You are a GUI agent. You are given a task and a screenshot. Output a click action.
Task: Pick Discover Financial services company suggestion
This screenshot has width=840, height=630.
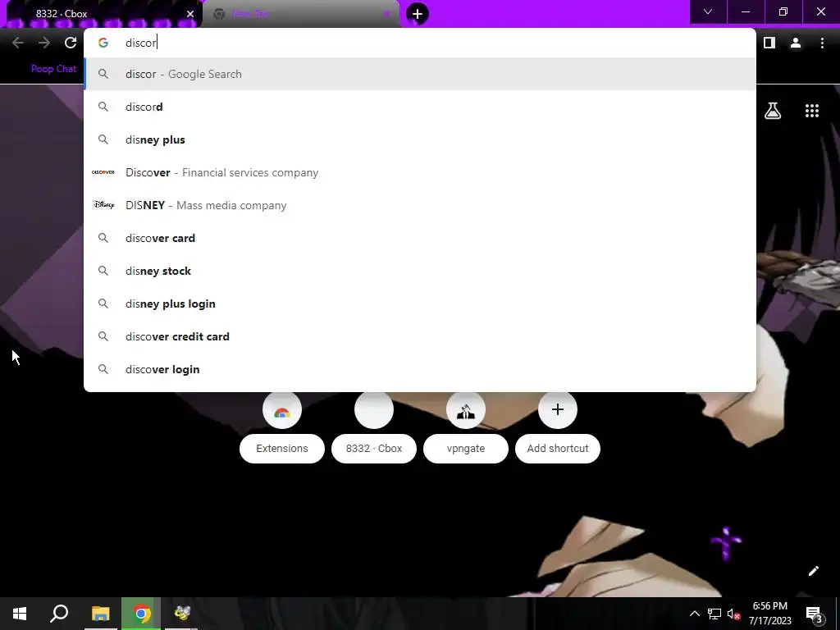[420, 172]
